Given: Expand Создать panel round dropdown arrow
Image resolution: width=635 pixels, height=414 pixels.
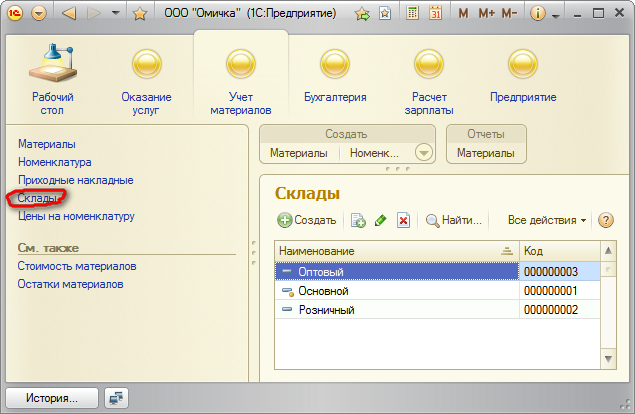Looking at the screenshot, I should pos(424,153).
